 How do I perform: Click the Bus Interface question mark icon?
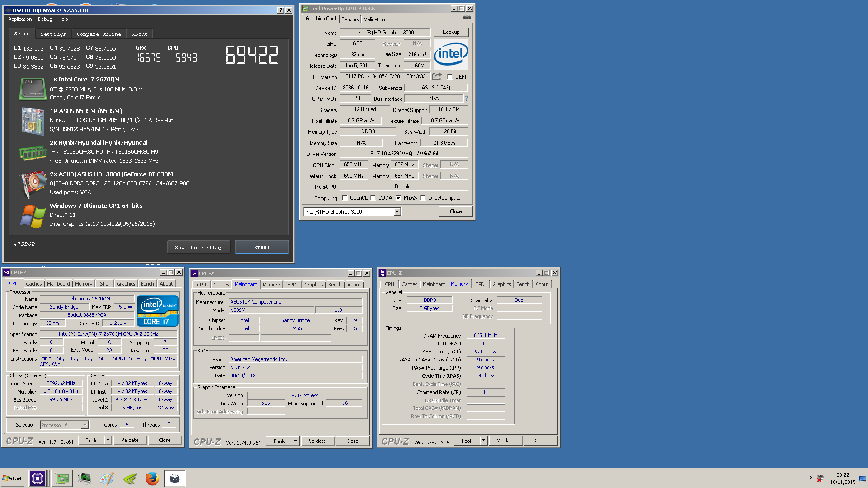click(466, 99)
